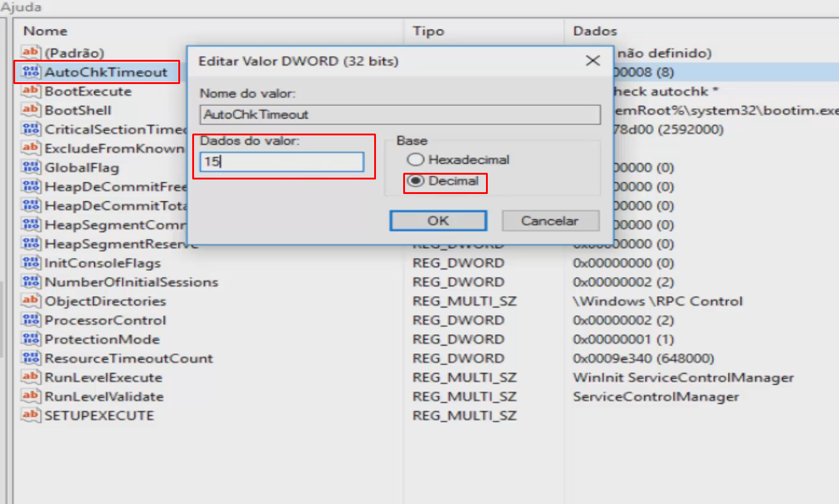The width and height of the screenshot is (839, 504).
Task: Select the HeapSegmentCommit entry icon
Action: (30, 225)
